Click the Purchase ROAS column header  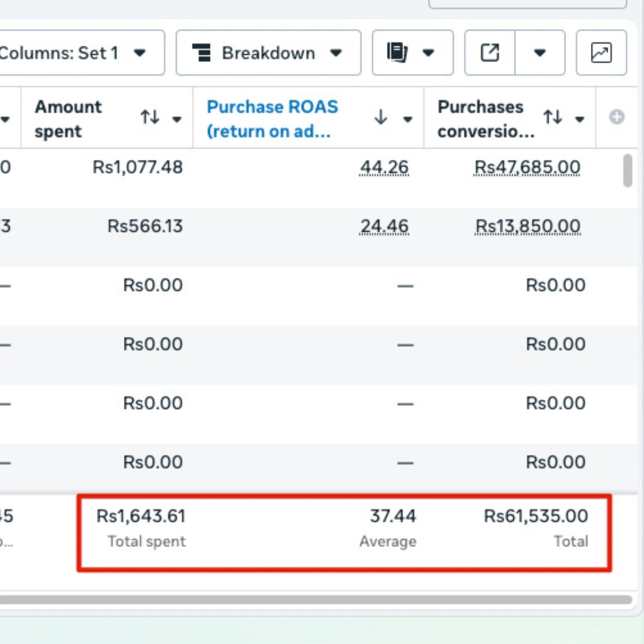273,118
